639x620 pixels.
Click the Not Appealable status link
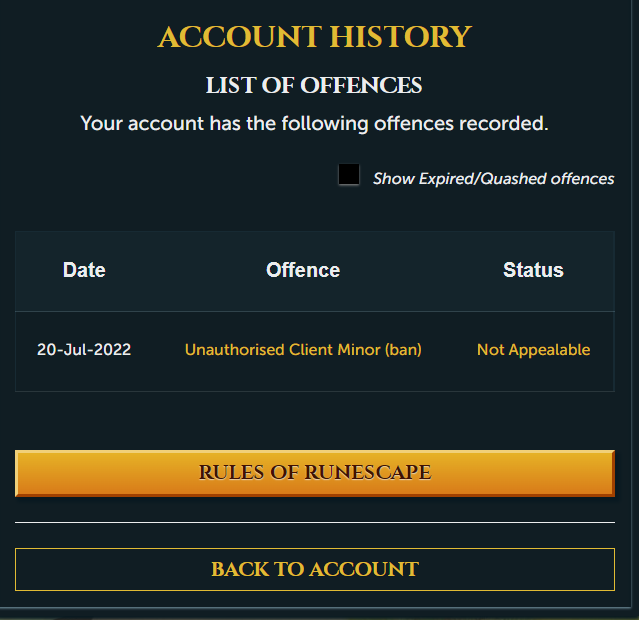click(533, 350)
